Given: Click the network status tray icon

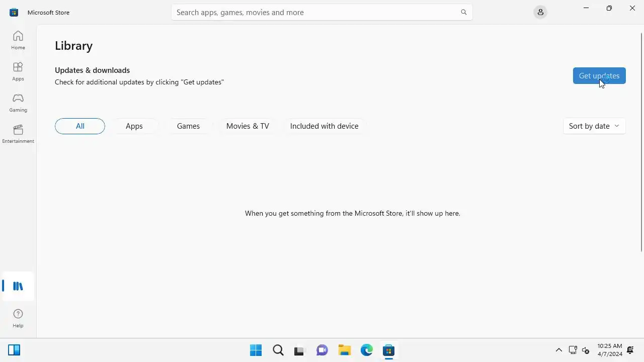Looking at the screenshot, I should pyautogui.click(x=573, y=350).
